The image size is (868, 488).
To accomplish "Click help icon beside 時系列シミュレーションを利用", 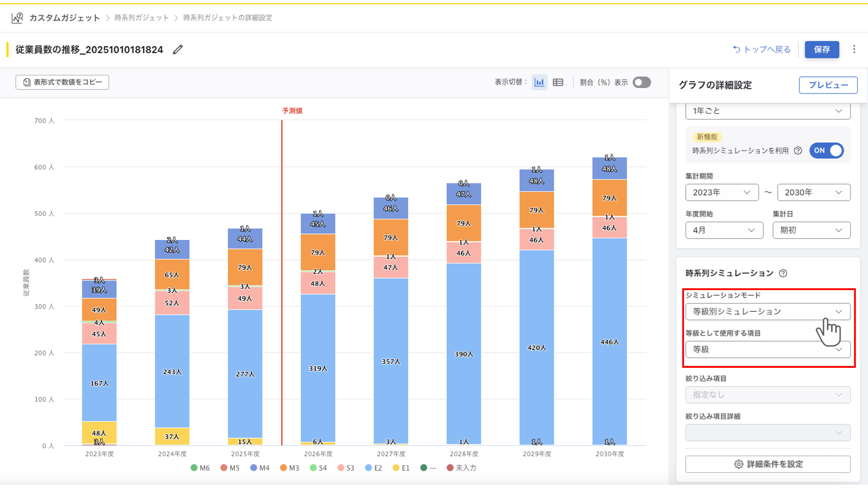I will pyautogui.click(x=798, y=150).
